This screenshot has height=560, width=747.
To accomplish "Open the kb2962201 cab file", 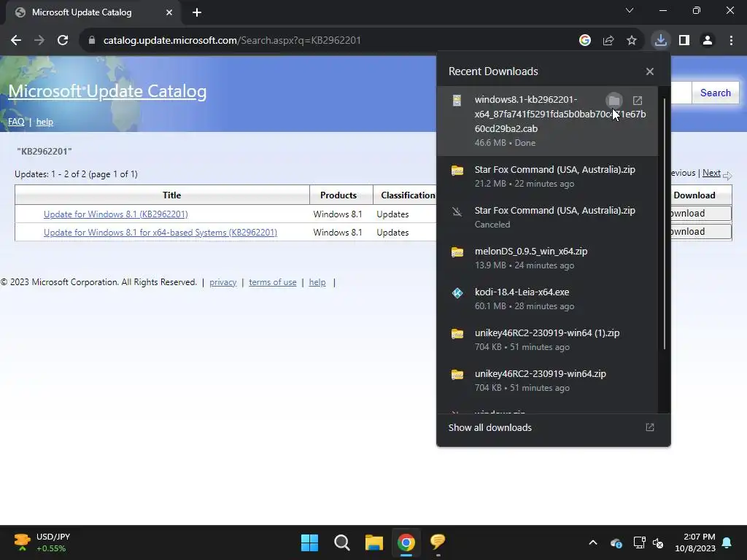I will [x=638, y=101].
